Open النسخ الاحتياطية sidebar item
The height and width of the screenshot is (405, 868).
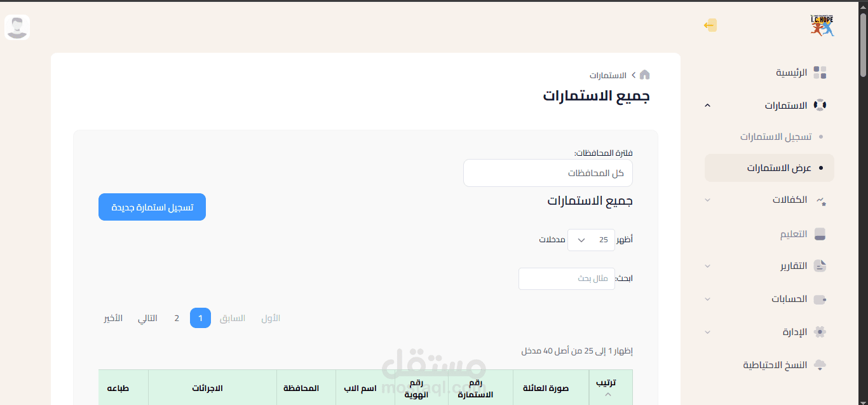775,365
